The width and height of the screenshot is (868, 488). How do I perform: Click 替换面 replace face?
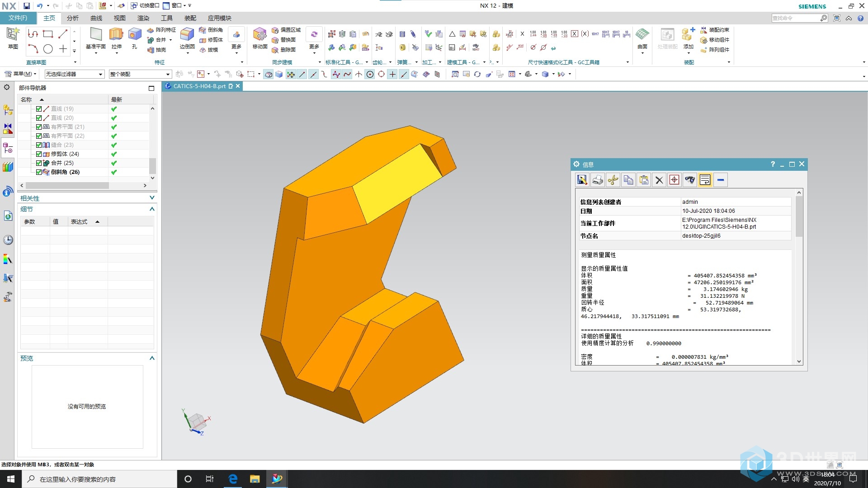[x=284, y=40]
